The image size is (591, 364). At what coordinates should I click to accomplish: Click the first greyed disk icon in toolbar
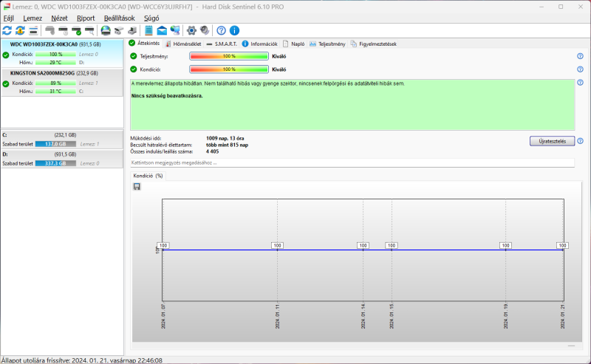pyautogui.click(x=49, y=30)
